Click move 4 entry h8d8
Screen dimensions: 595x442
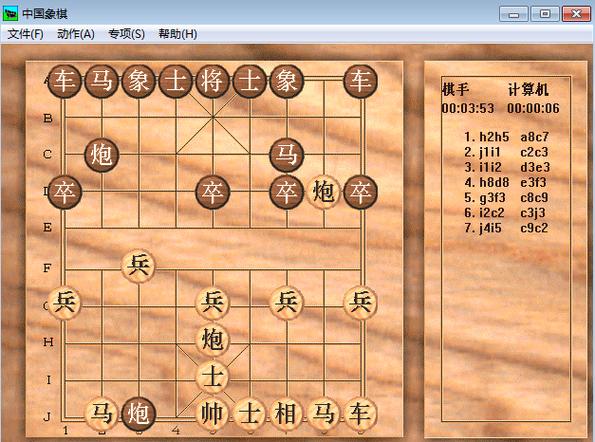click(x=494, y=182)
